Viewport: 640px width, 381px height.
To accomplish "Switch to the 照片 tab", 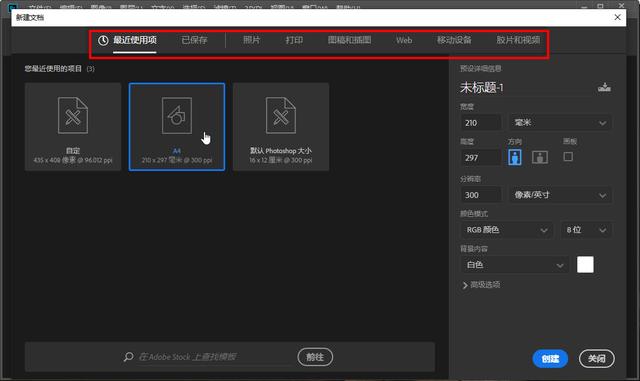I will pos(251,40).
